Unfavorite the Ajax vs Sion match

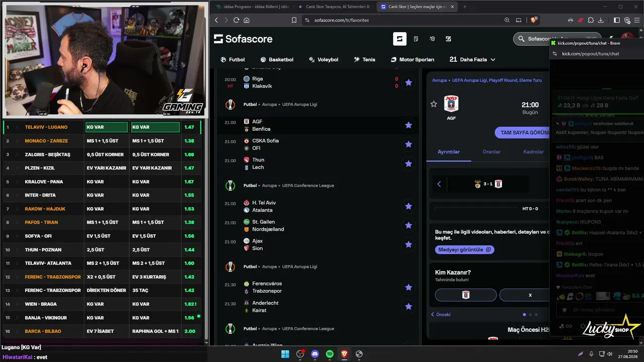click(x=409, y=244)
